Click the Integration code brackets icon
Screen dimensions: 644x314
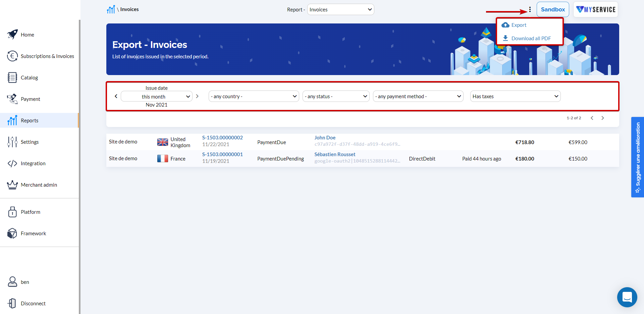[12, 163]
